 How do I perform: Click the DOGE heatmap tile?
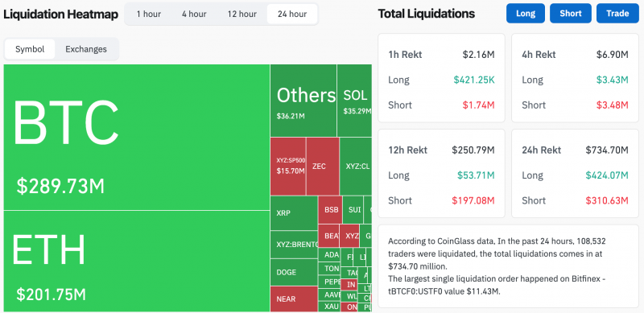coord(294,272)
